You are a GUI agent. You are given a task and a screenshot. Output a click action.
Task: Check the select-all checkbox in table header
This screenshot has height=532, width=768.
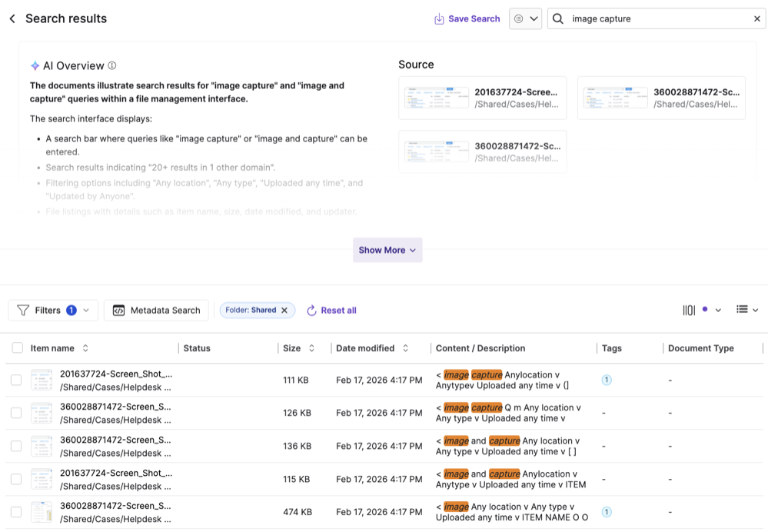pyautogui.click(x=18, y=348)
